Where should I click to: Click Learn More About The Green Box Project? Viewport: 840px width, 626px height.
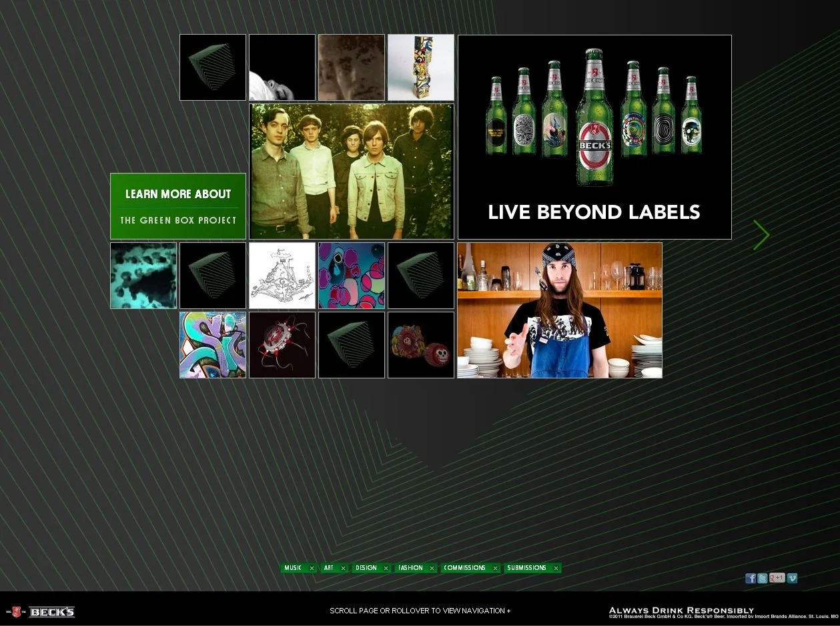(178, 206)
